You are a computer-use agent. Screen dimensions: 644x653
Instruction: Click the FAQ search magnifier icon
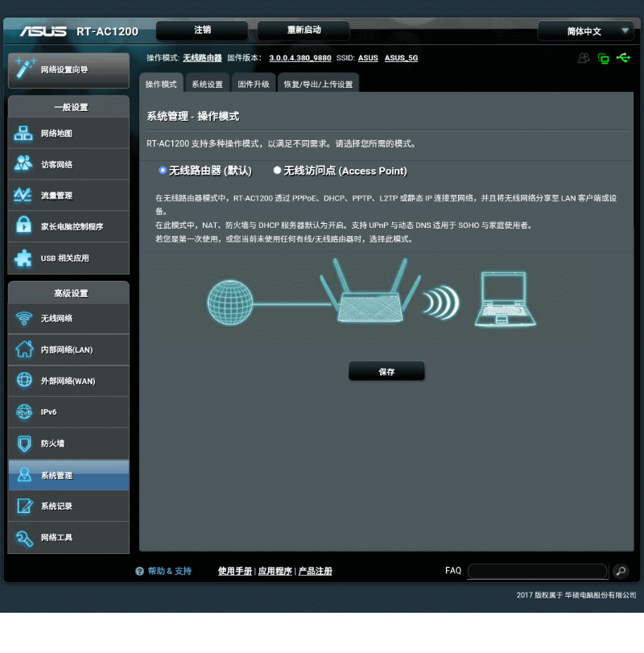click(x=621, y=571)
